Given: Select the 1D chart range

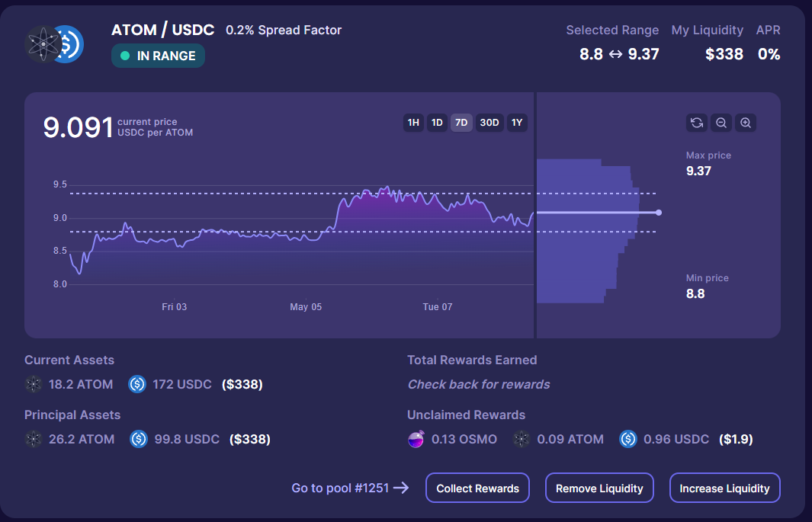Looking at the screenshot, I should point(437,123).
